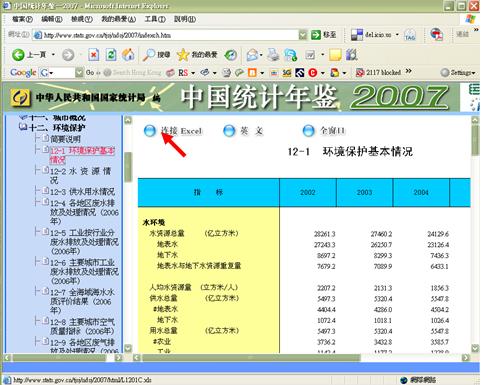Click the Google toolbar search box
481x385 pixels.
click(62, 73)
